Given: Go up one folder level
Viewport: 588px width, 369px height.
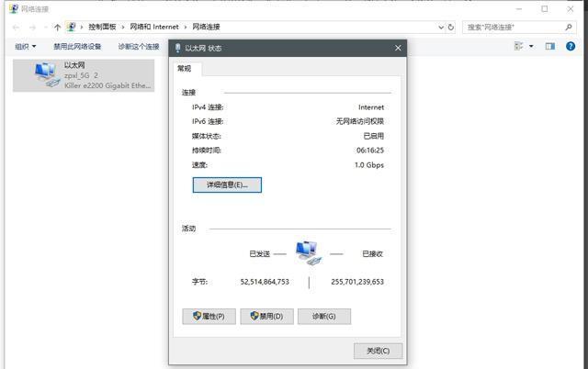Looking at the screenshot, I should (x=57, y=28).
